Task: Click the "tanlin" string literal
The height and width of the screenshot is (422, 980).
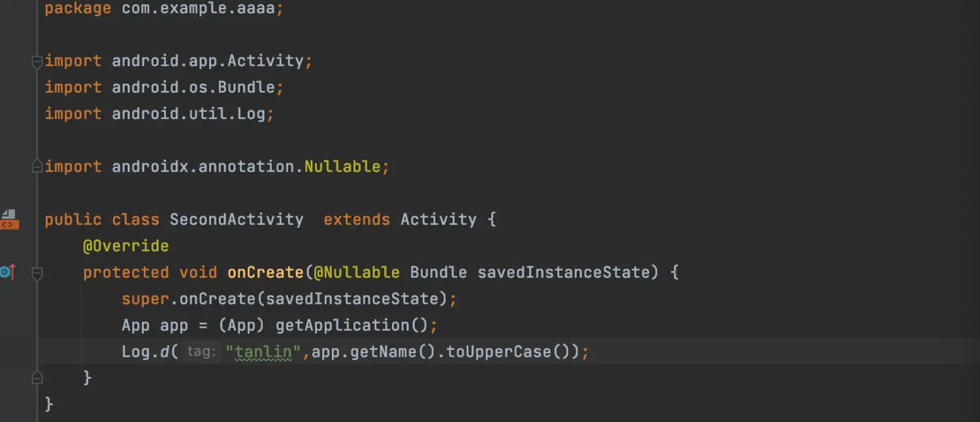Action: pos(263,352)
